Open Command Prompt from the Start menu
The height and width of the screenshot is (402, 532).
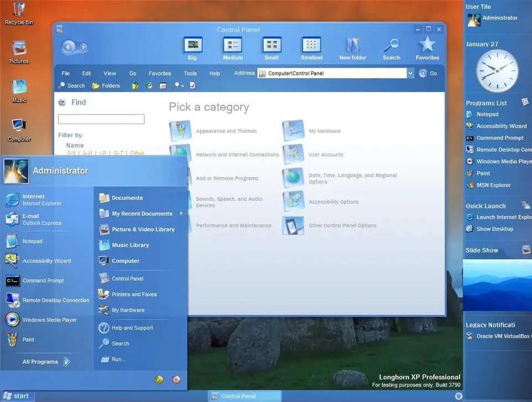[x=34, y=281]
